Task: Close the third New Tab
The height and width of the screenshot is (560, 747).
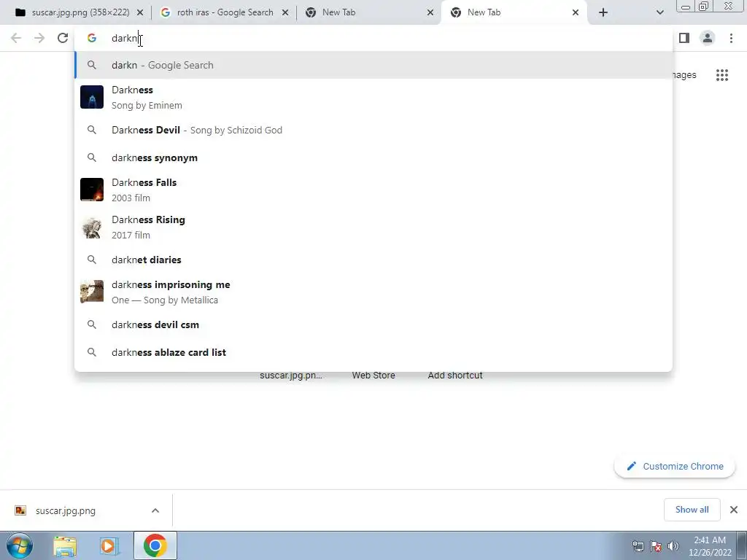Action: tap(430, 12)
